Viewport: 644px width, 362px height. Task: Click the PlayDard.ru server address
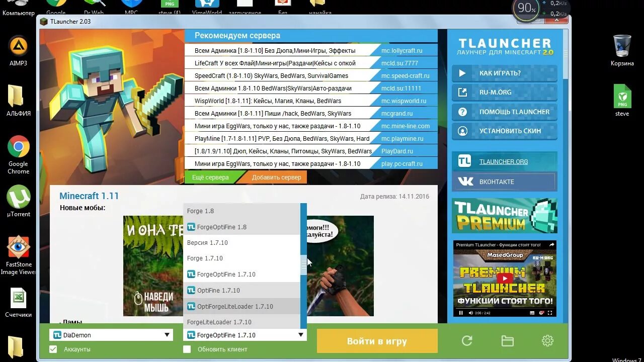397,151
